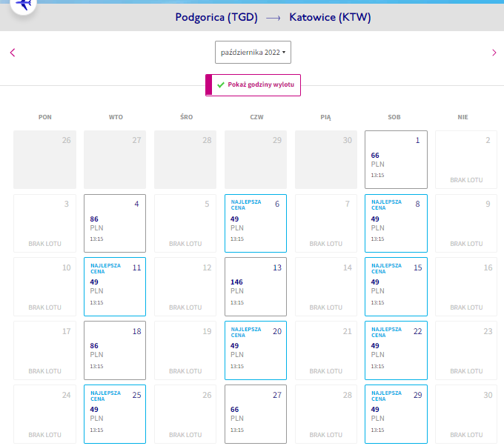Pick October 11 flight at 49 PLN
Screen dimensions: 504x446
click(x=115, y=287)
